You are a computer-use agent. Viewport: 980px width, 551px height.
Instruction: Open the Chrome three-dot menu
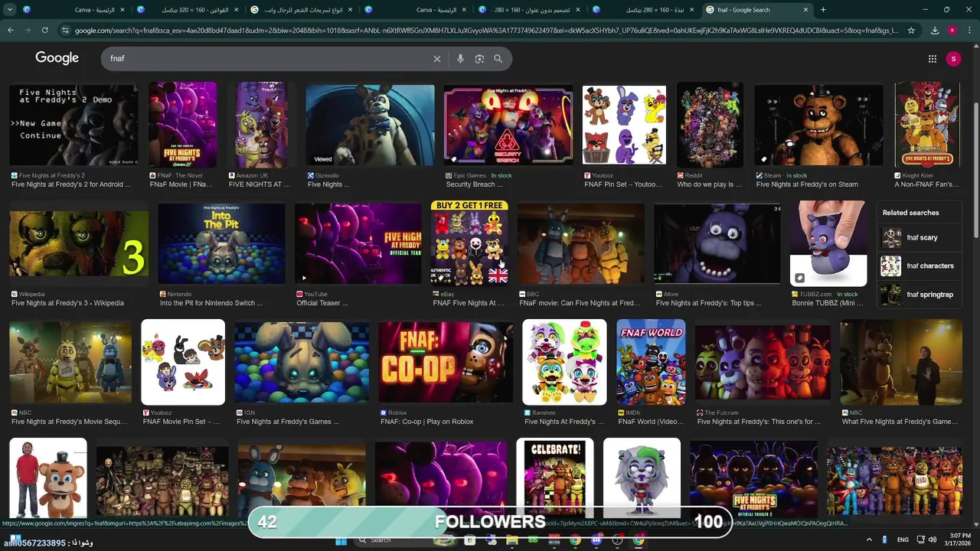pyautogui.click(x=969, y=31)
